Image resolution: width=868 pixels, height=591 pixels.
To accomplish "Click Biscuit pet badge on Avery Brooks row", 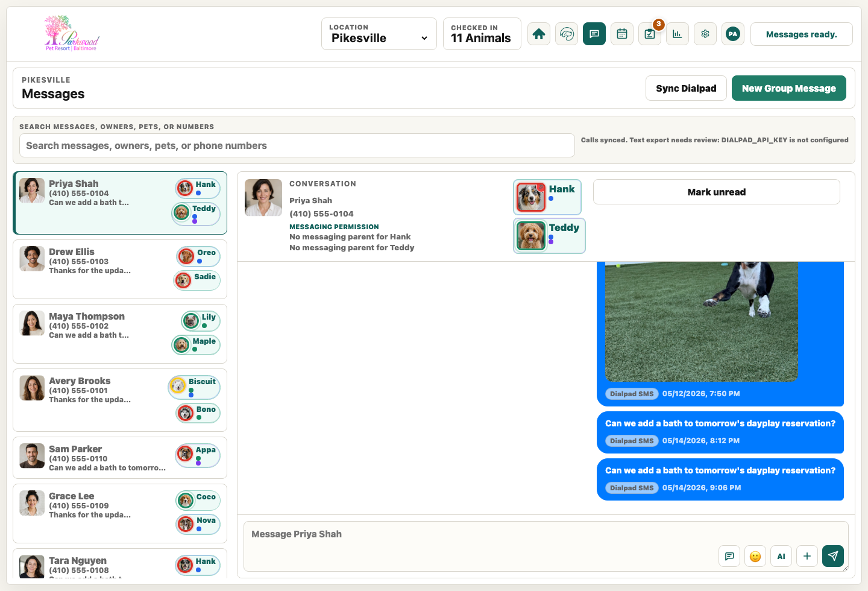I will click(x=194, y=387).
